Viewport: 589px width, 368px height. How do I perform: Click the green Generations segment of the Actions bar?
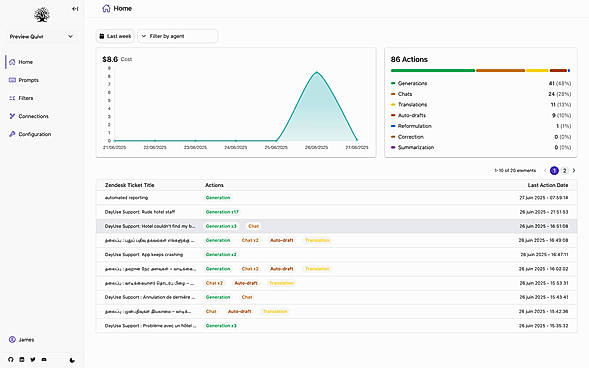tap(433, 70)
